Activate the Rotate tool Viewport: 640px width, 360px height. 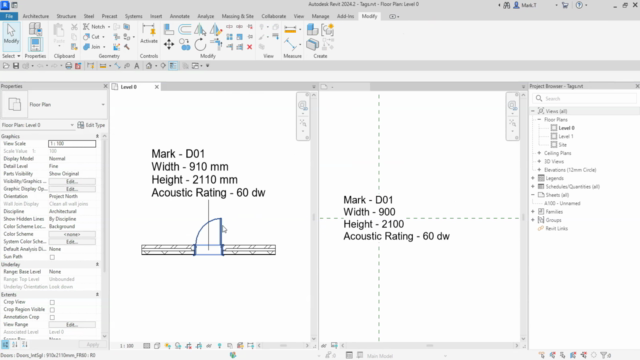pos(200,44)
